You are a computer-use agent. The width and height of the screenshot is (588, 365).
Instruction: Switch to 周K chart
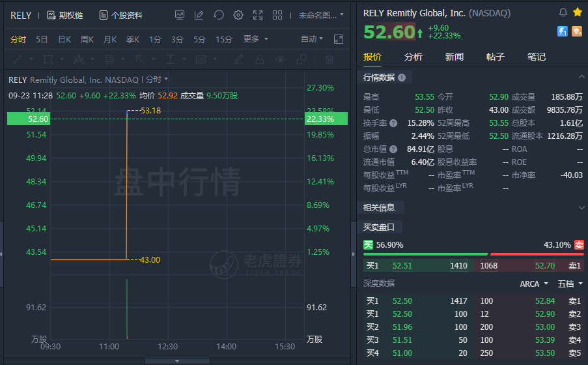click(x=87, y=39)
